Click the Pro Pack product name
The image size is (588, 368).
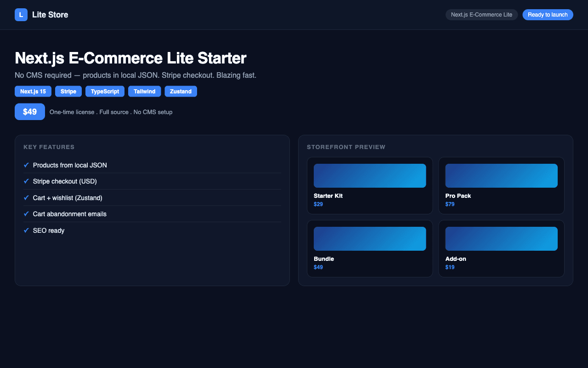458,196
